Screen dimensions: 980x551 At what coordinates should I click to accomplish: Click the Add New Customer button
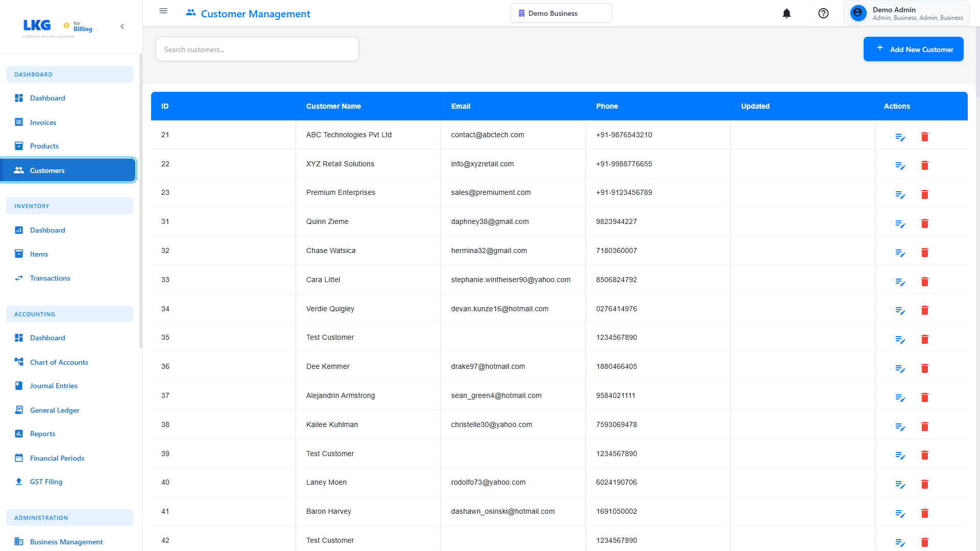[913, 49]
